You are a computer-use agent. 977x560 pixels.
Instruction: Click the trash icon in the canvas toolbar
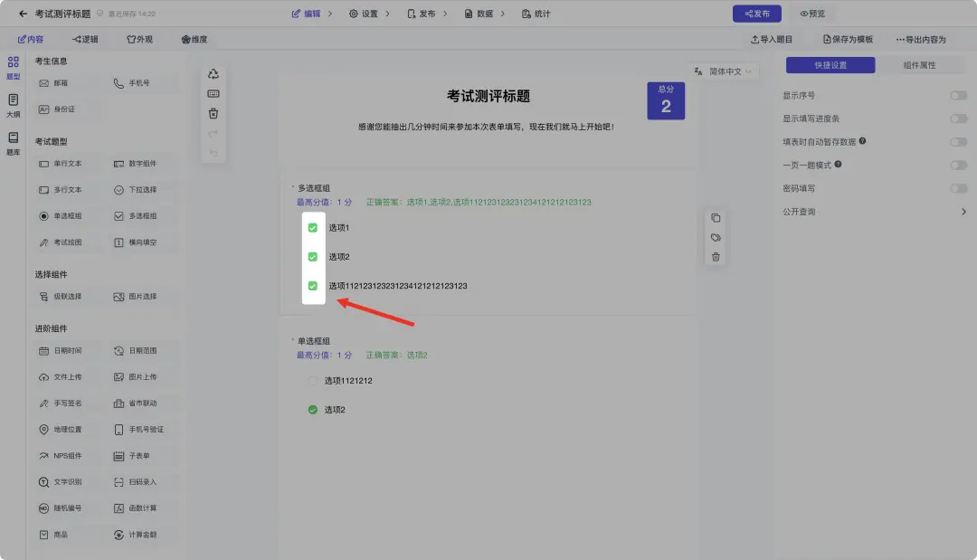213,113
